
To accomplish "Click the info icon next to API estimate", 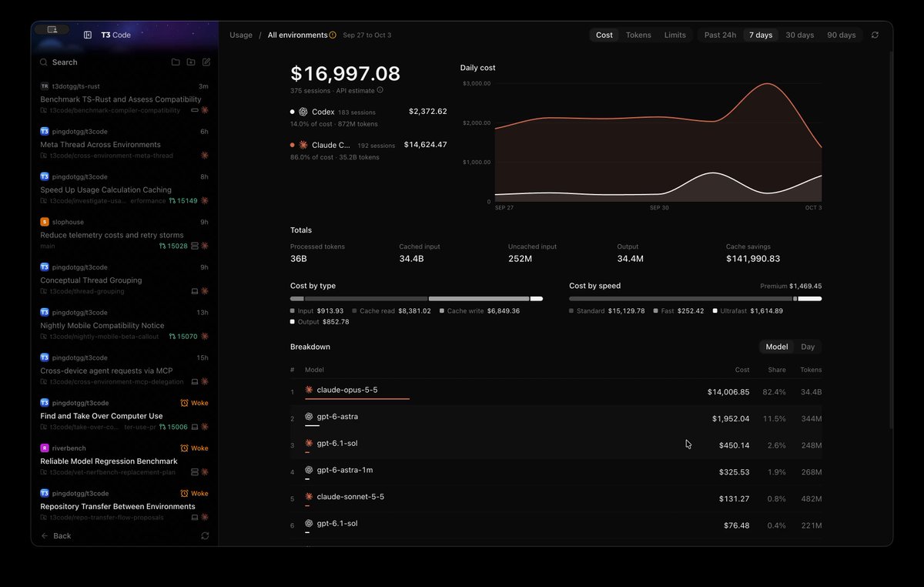I will tap(380, 90).
